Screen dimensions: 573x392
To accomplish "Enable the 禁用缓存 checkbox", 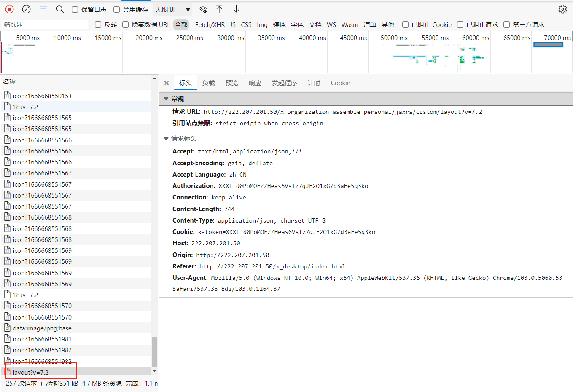I will click(x=117, y=10).
